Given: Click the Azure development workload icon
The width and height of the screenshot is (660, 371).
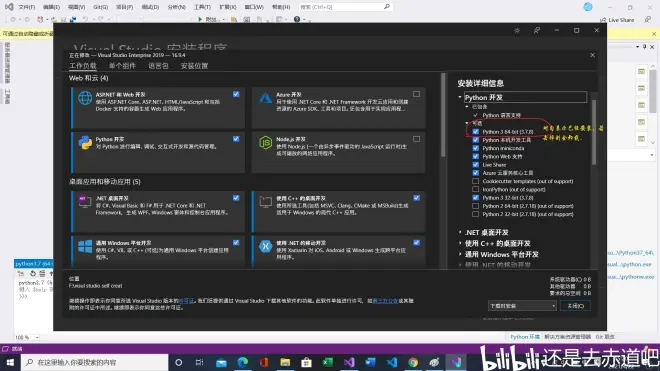Looking at the screenshot, I should click(x=266, y=98).
